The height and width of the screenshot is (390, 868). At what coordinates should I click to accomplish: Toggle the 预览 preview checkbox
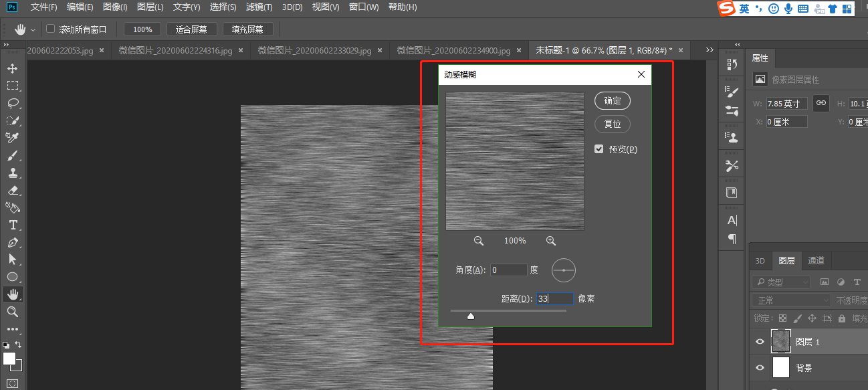click(x=599, y=149)
